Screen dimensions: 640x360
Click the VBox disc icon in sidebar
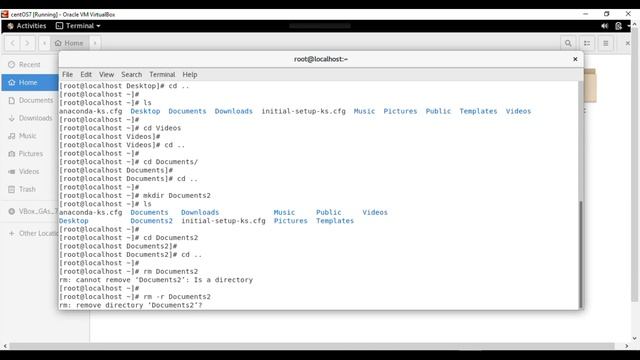click(11, 211)
